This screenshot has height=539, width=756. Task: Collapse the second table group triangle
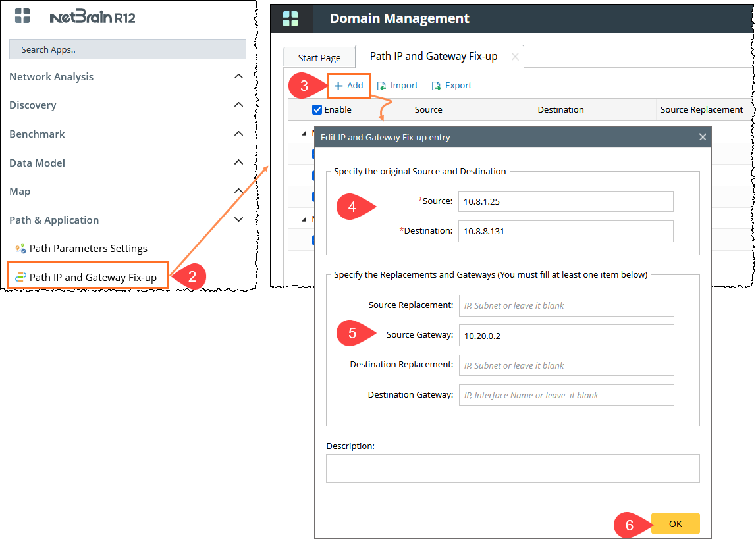coord(304,219)
